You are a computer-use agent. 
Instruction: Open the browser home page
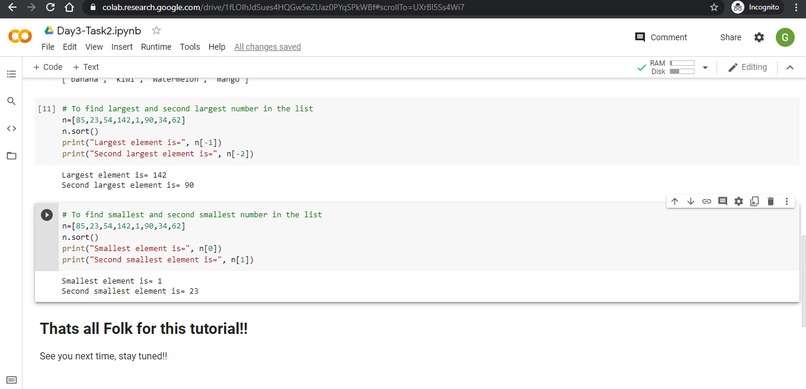pyautogui.click(x=69, y=7)
